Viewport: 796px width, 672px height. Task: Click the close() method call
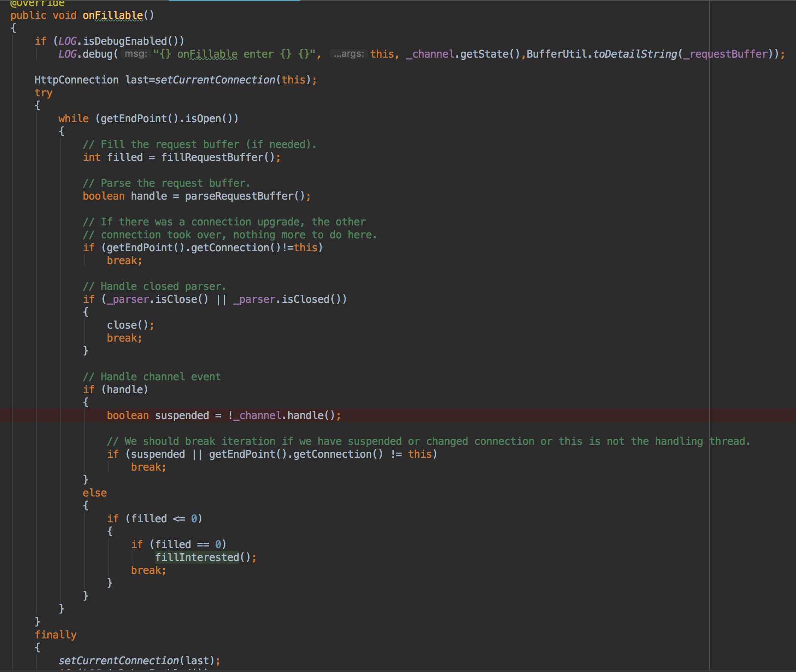pyautogui.click(x=128, y=325)
